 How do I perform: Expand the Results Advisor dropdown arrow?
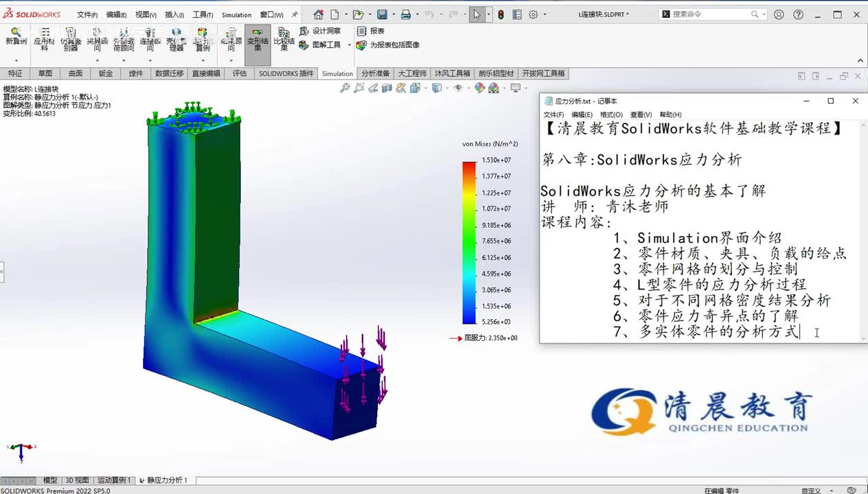click(x=231, y=60)
